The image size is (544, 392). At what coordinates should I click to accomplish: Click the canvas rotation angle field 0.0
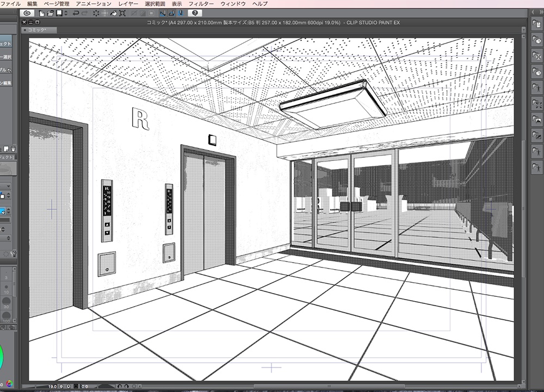tap(85, 386)
